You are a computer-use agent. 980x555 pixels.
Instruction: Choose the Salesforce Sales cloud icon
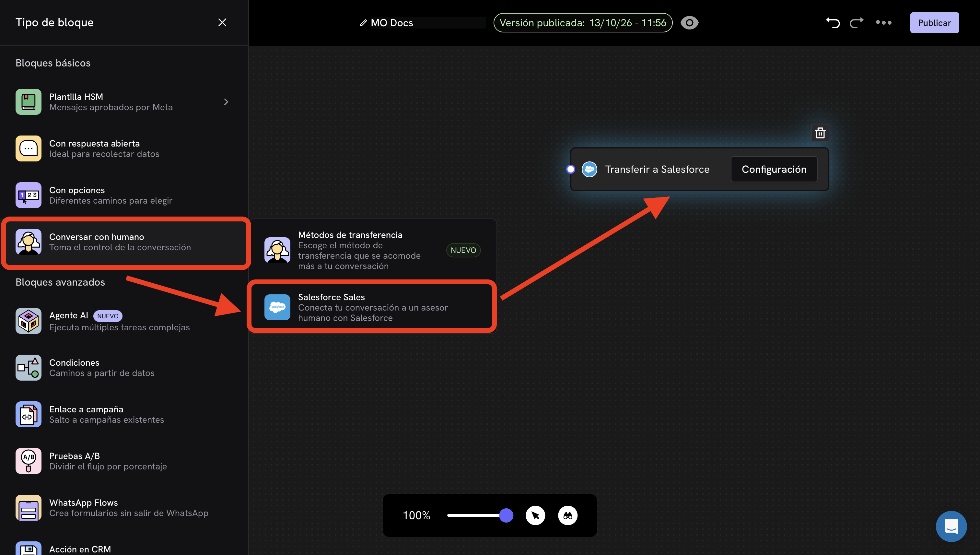277,307
